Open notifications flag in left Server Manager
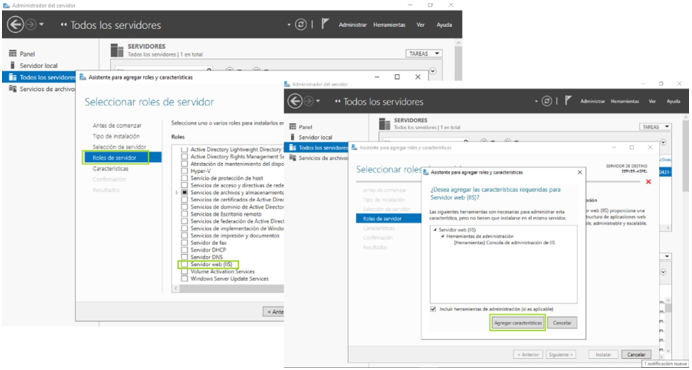The width and height of the screenshot is (692, 370). click(325, 24)
